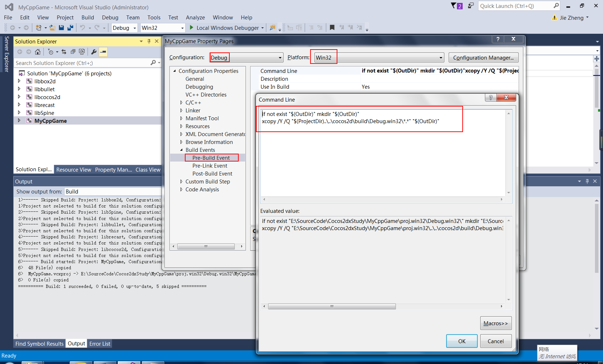Expand the Linker property node

coord(181,111)
